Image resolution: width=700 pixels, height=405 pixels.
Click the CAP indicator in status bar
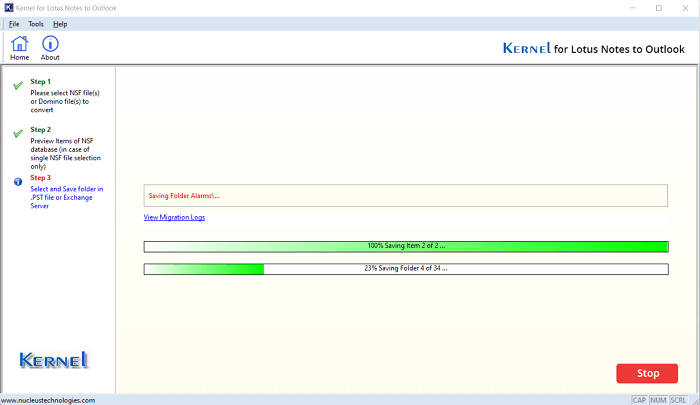tap(639, 400)
